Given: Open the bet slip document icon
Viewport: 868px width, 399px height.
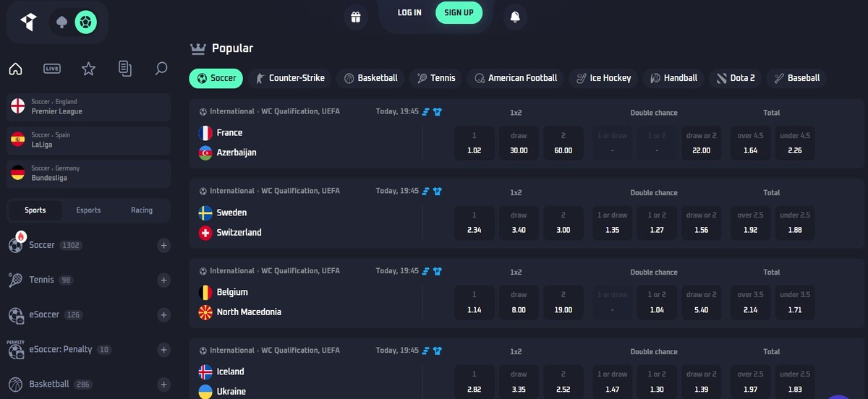Looking at the screenshot, I should pyautogui.click(x=125, y=69).
